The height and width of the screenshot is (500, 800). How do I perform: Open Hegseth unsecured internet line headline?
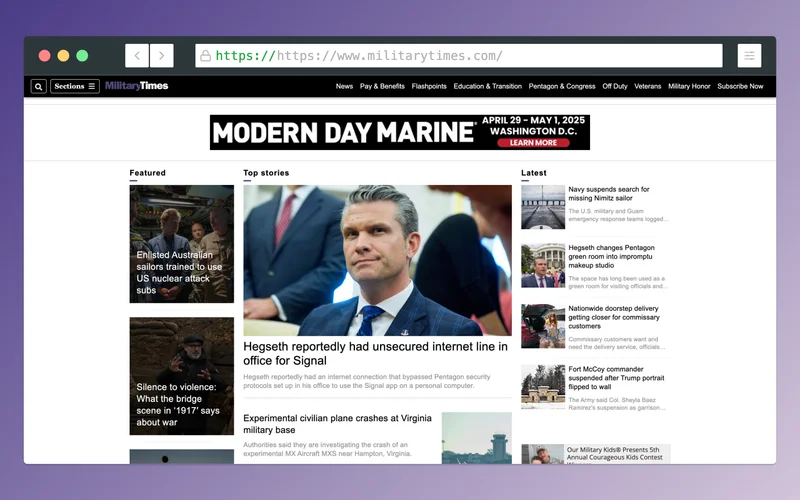375,353
